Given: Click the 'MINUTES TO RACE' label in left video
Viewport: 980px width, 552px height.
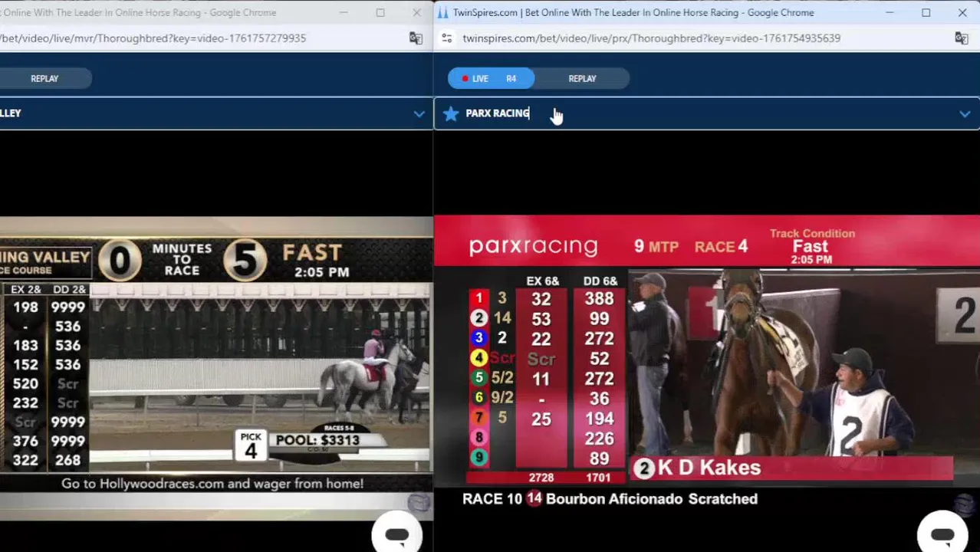Looking at the screenshot, I should 182,259.
